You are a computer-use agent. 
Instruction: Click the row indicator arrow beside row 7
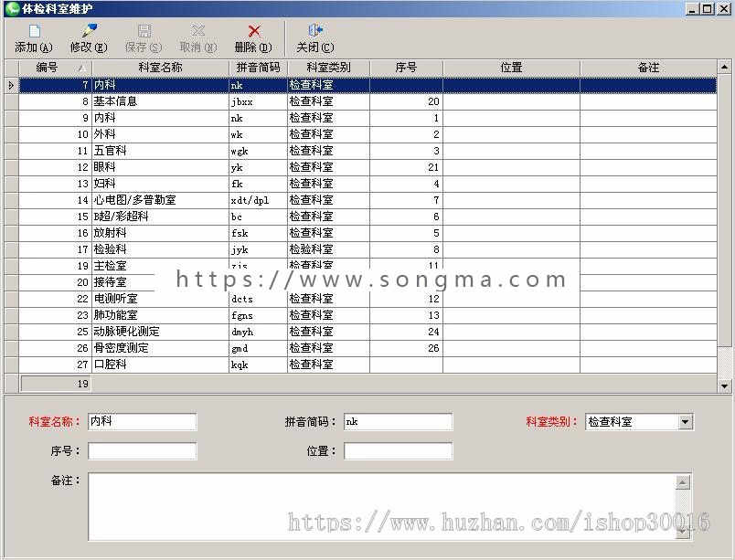(11, 85)
